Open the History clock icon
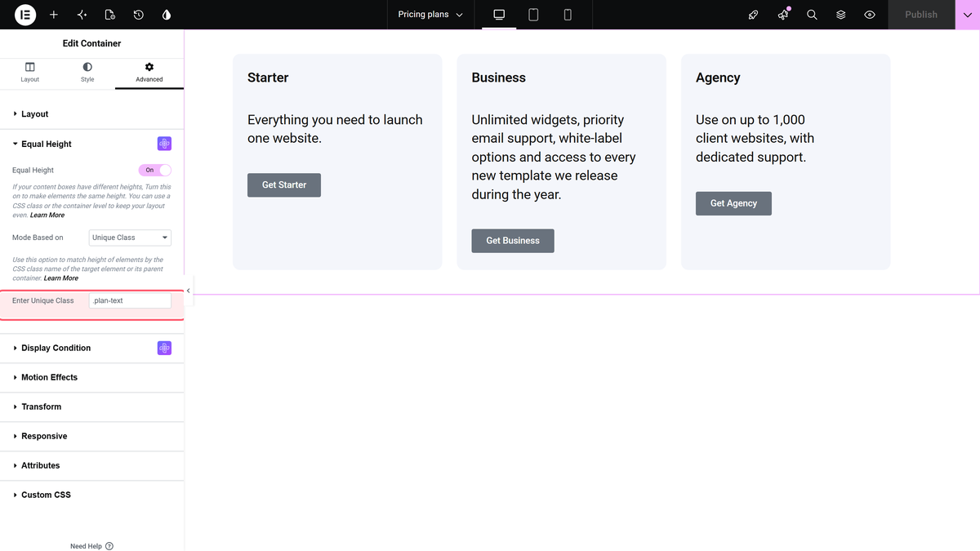980x551 pixels. point(139,15)
